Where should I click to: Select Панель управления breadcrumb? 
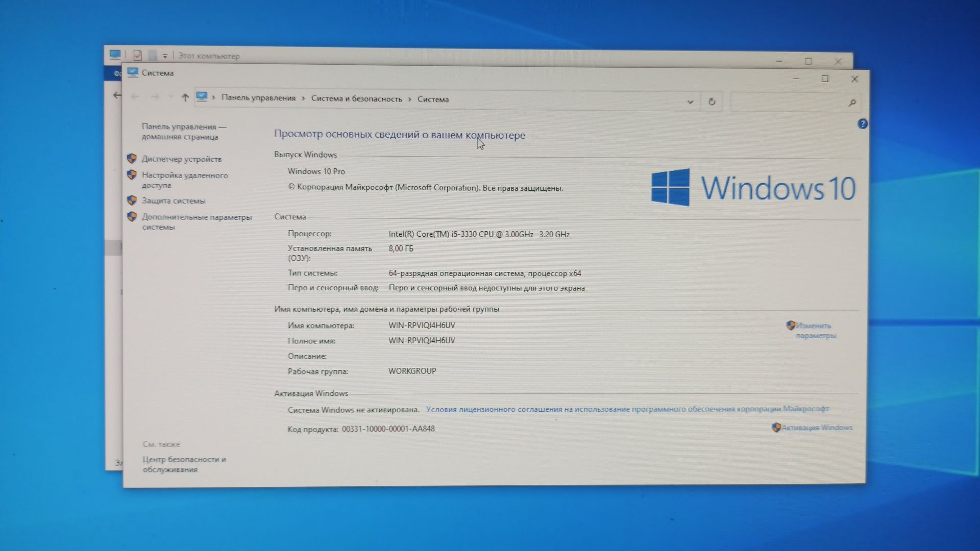coord(258,98)
